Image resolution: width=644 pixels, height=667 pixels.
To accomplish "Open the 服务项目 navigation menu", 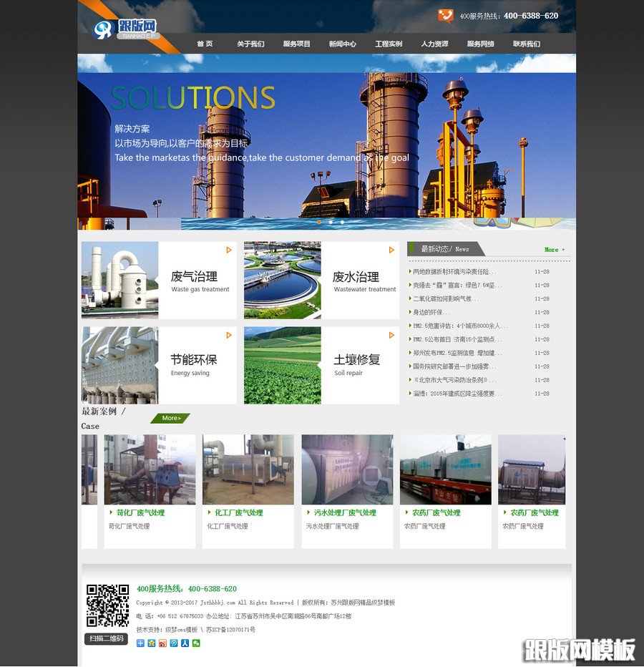I will pyautogui.click(x=296, y=44).
